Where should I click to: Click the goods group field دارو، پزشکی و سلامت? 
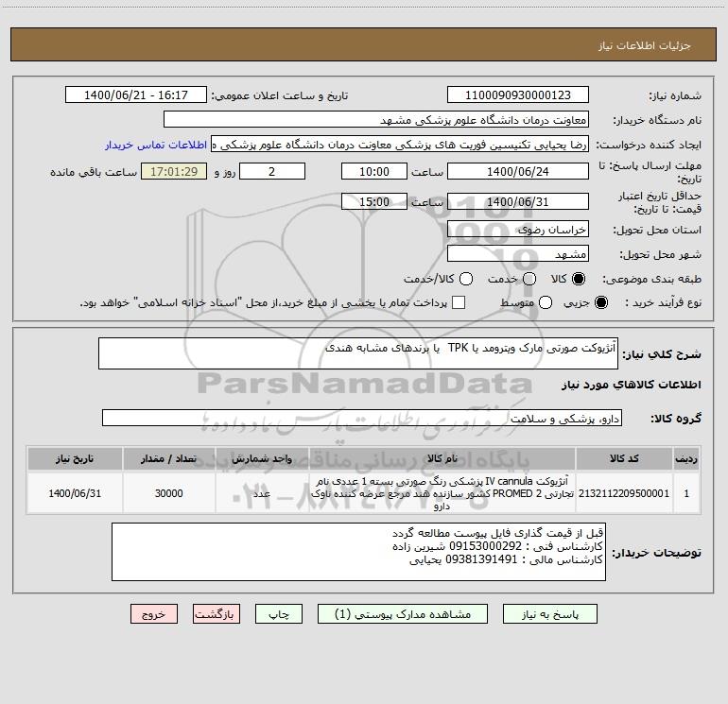[x=362, y=418]
